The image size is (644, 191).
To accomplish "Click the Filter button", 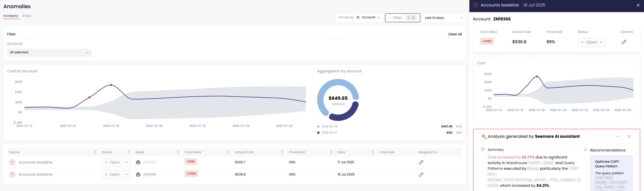I will [x=397, y=18].
